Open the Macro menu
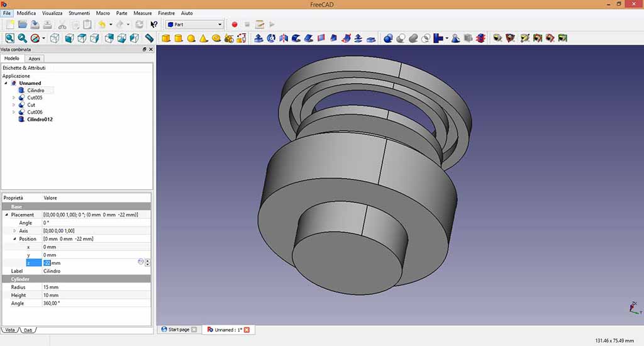The height and width of the screenshot is (346, 644). (103, 13)
